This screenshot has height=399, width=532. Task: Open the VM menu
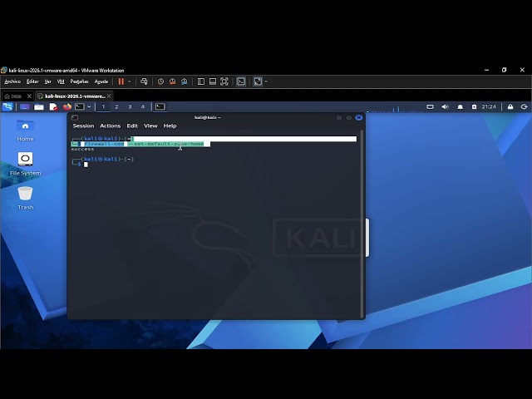point(61,81)
